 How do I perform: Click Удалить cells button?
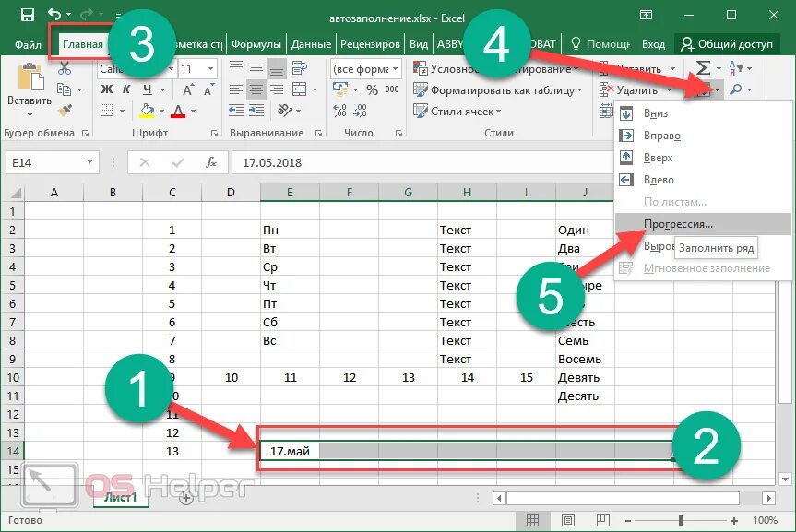coord(628,90)
